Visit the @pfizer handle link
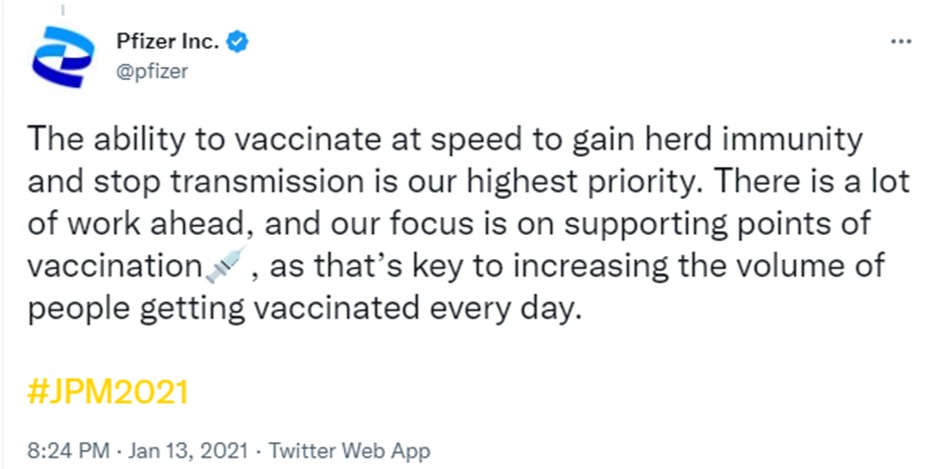This screenshot has width=938, height=469. click(x=153, y=72)
